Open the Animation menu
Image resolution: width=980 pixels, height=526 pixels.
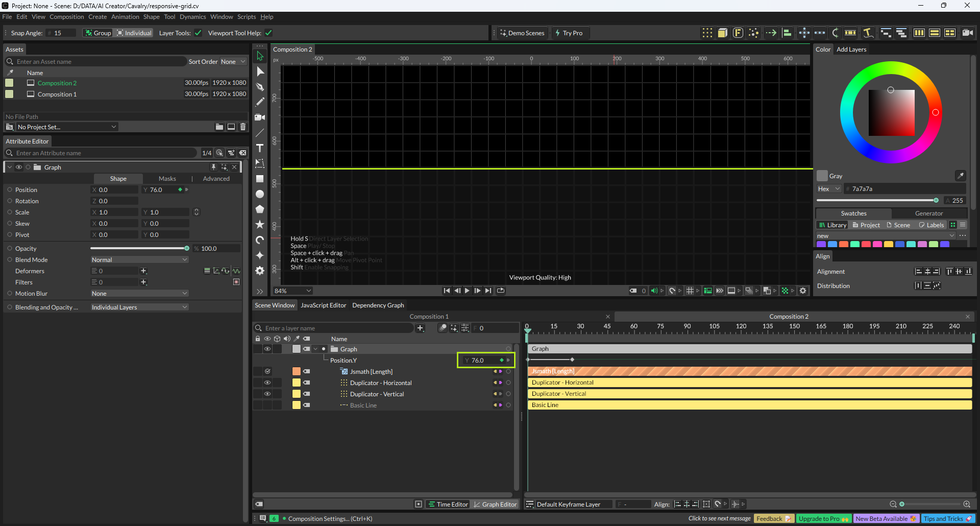point(125,17)
